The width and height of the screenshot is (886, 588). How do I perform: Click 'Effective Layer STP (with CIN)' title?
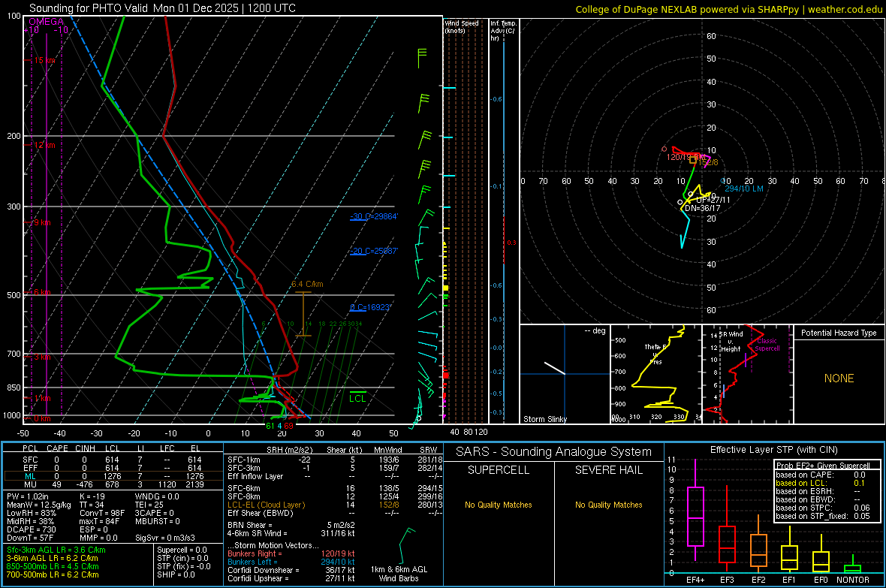774,450
